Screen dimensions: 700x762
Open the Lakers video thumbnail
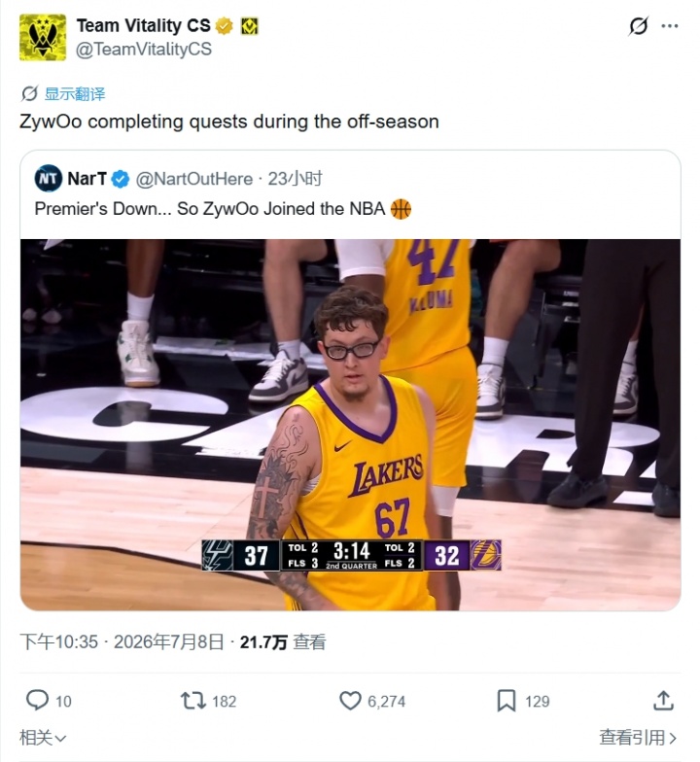coord(350,424)
